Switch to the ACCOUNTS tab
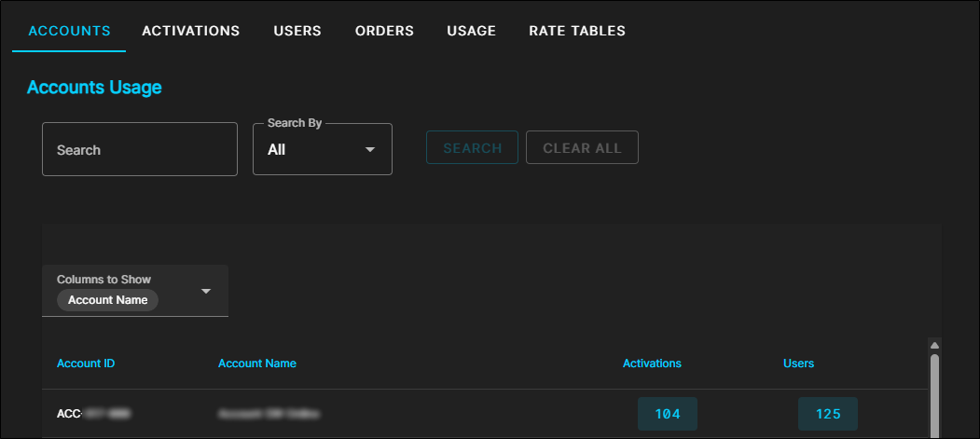This screenshot has width=980, height=439. tap(69, 31)
